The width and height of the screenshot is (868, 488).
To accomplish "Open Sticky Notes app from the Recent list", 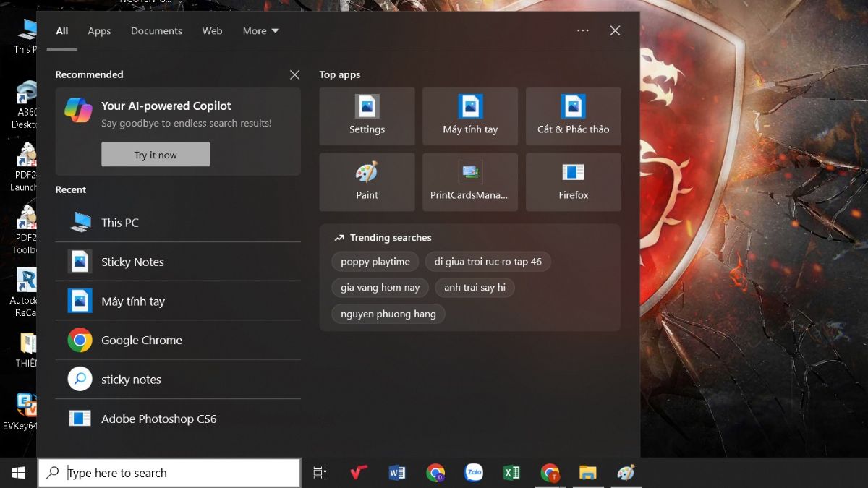I will 178,262.
